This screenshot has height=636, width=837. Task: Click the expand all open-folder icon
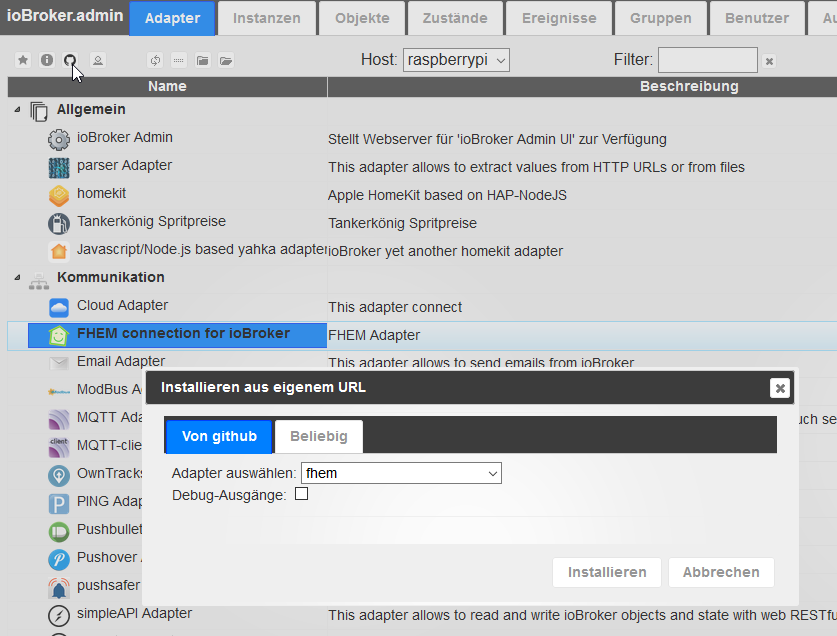click(x=226, y=60)
